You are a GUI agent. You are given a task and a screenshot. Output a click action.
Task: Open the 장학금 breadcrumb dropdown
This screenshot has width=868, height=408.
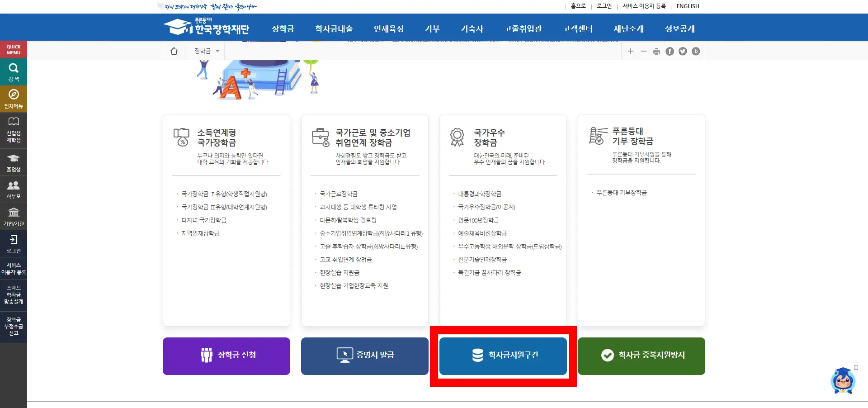click(x=206, y=51)
